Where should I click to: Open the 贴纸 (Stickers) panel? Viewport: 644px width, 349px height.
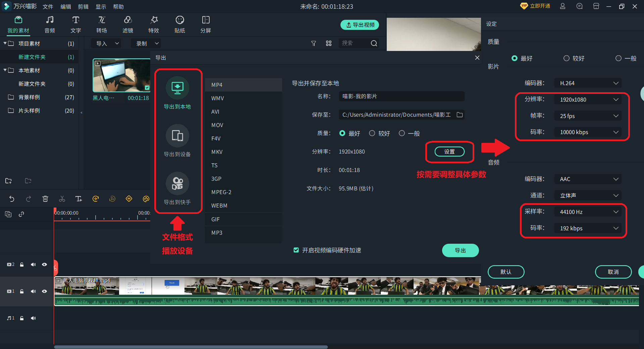pyautogui.click(x=179, y=24)
